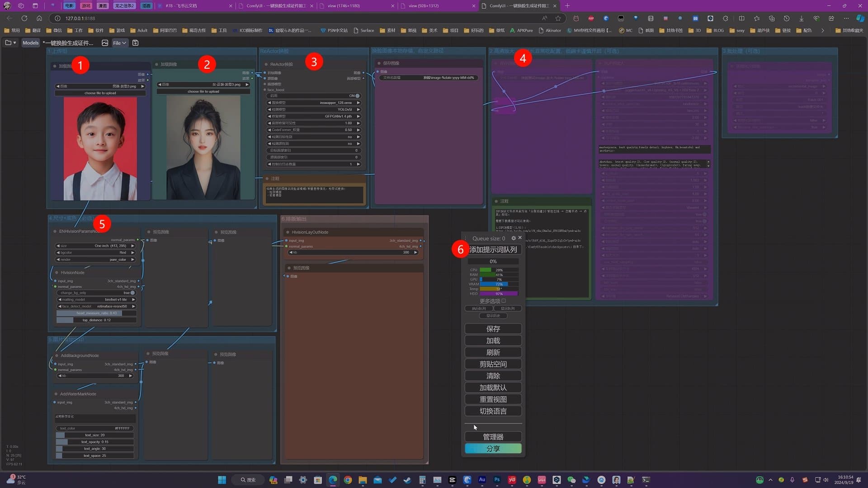Click the Models tab button
Viewport: 868px width, 488px height.
[x=31, y=43]
